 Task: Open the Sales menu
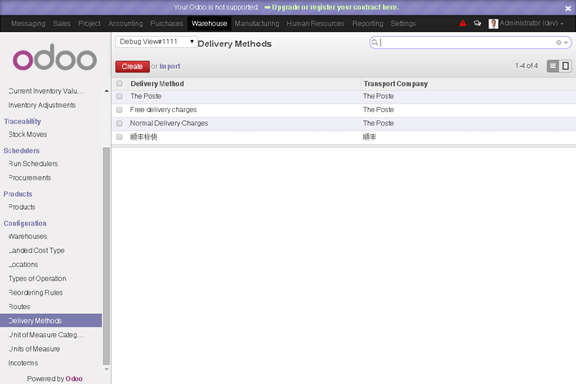pyautogui.click(x=62, y=24)
